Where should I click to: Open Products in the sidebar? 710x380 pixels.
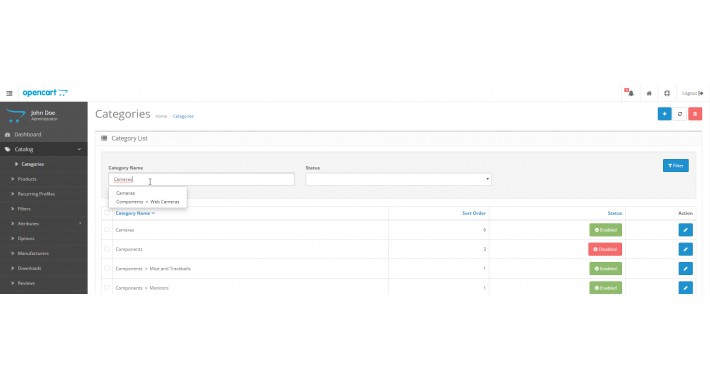pos(27,179)
